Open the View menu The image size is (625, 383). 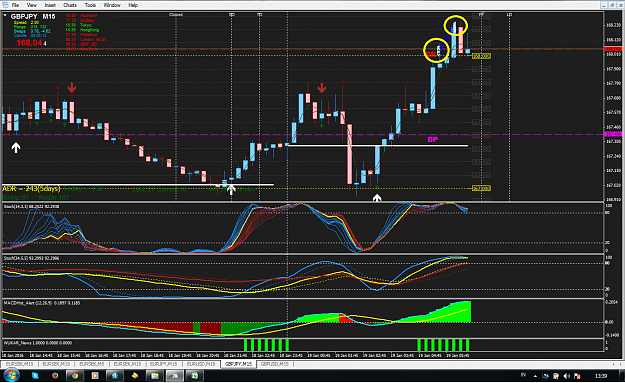click(x=31, y=5)
